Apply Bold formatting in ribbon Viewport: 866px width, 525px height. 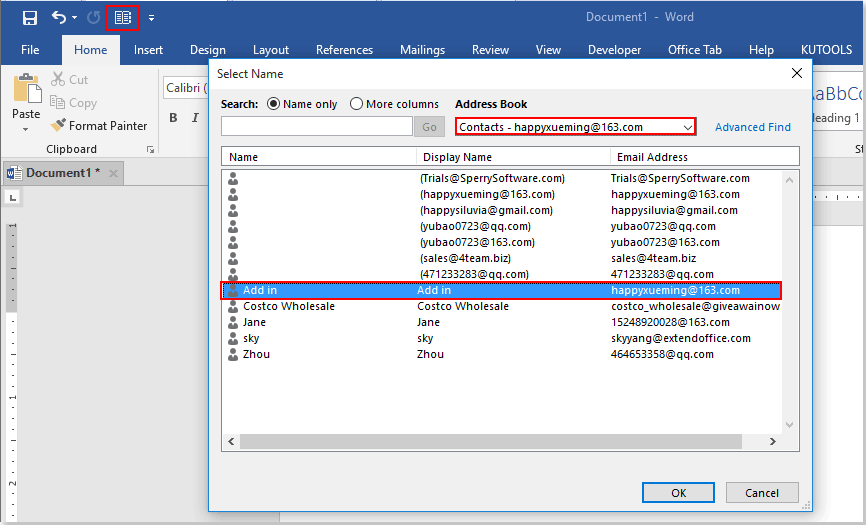[173, 118]
